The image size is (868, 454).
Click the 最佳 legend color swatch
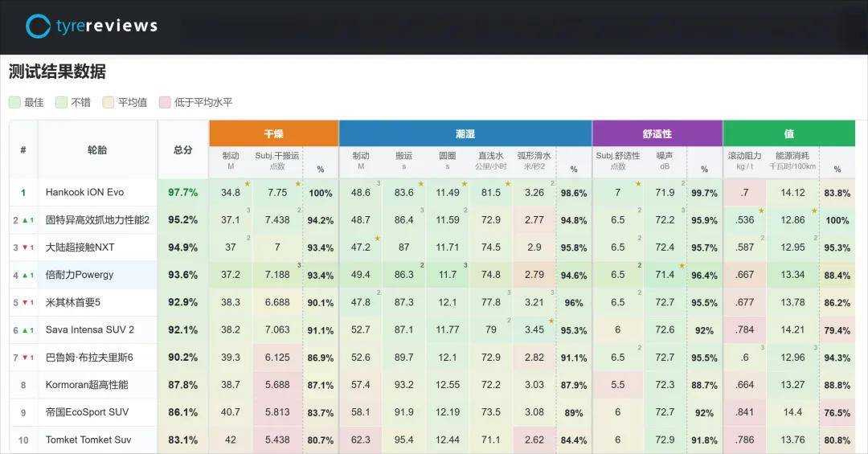[15, 102]
